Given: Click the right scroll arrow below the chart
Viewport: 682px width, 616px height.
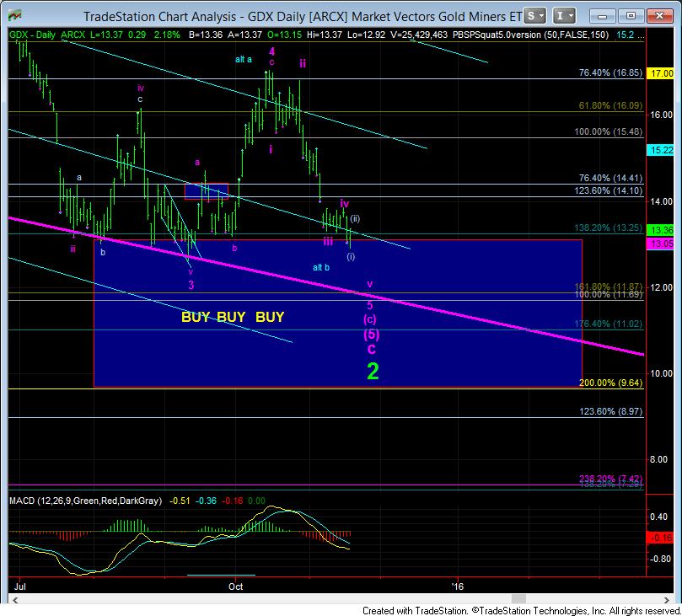Looking at the screenshot, I should tap(666, 600).
